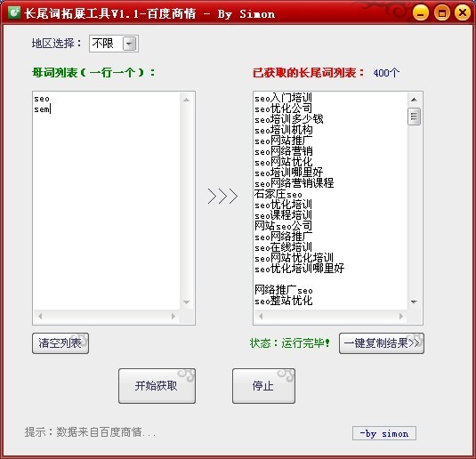Click the up arrow of results list scrollbar
This screenshot has width=476, height=459.
click(414, 100)
